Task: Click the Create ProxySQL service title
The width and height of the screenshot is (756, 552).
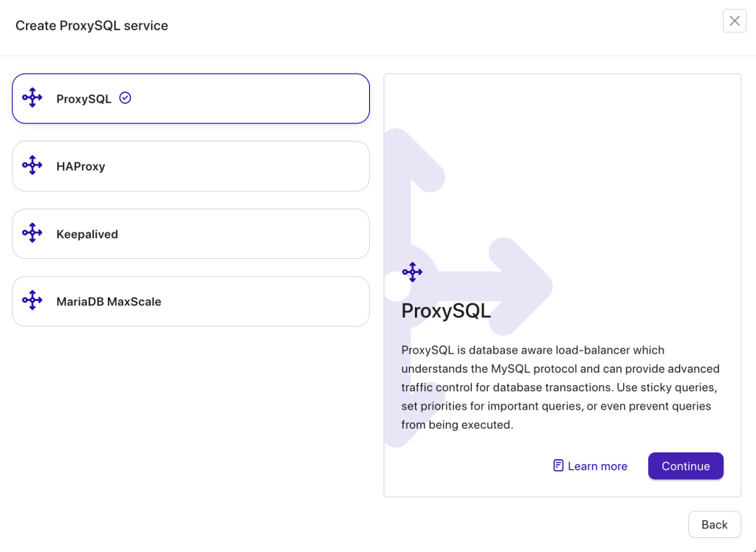Action: pyautogui.click(x=92, y=25)
